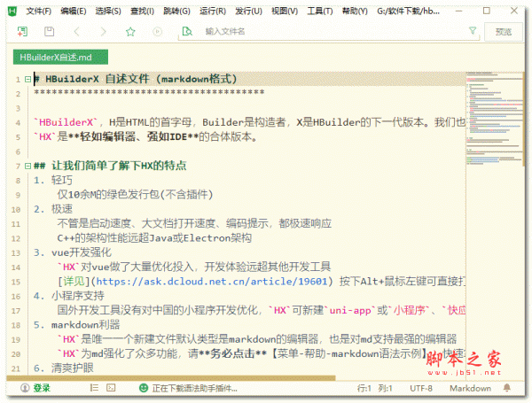This screenshot has height=403, width=532.
Task: Click the file search icon
Action: [187, 32]
